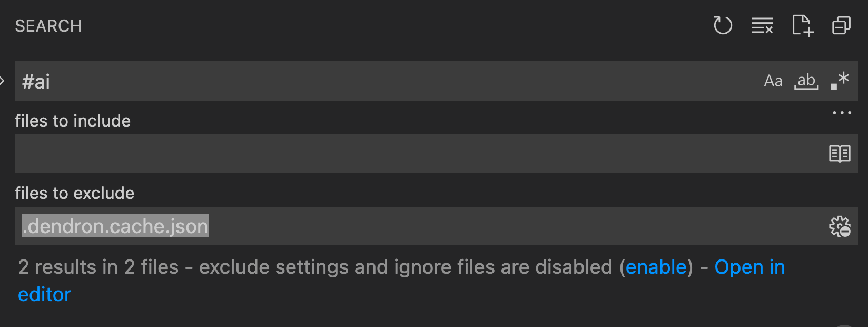This screenshot has width=868, height=327.
Task: Refresh the search results
Action: pos(723,25)
